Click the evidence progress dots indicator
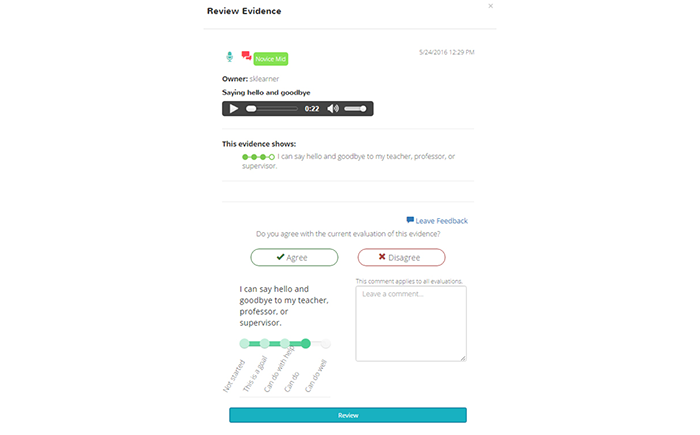The image size is (700, 435). tap(258, 157)
